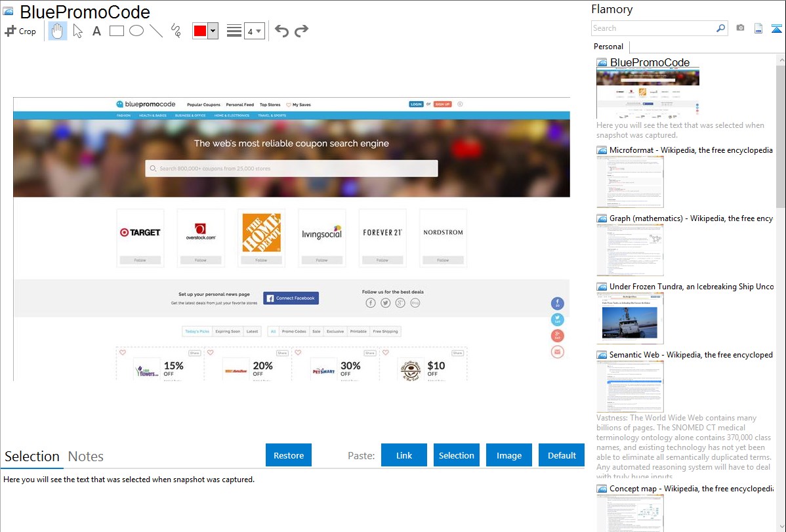Open the line width dropdown showing 4
This screenshot has width=786, height=532.
click(255, 31)
